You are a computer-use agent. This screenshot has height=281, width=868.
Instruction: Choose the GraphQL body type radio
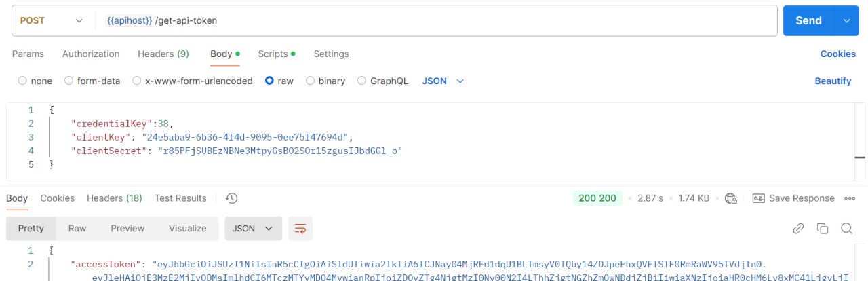point(361,81)
